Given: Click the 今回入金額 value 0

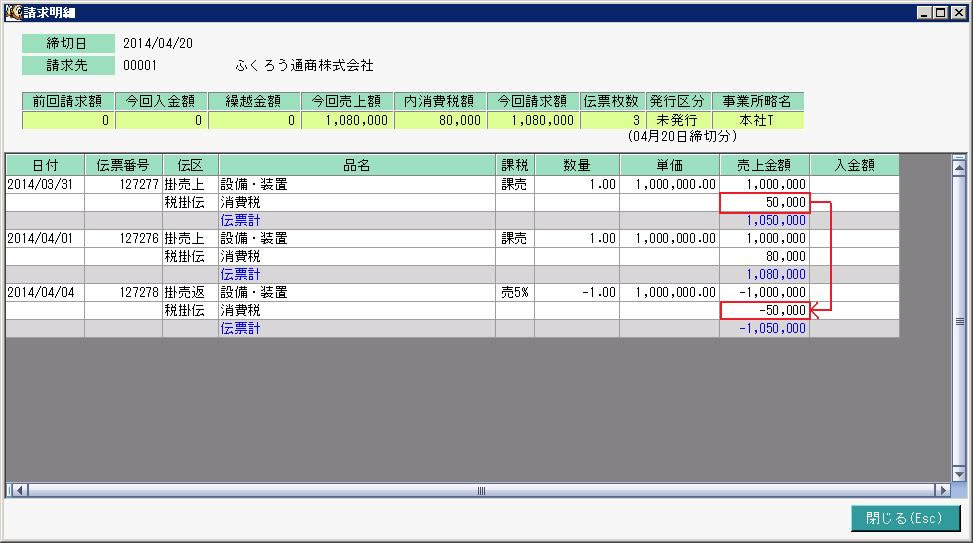Looking at the screenshot, I should 161,120.
